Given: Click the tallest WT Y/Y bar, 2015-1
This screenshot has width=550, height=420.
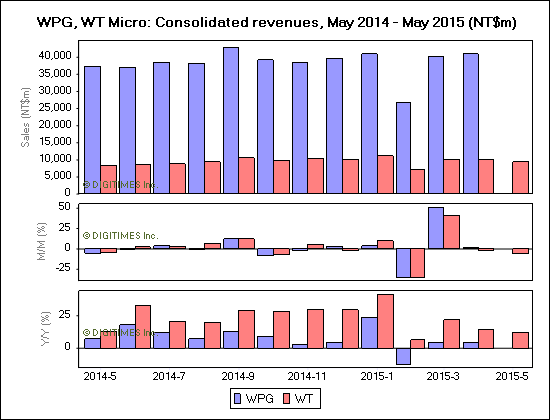Looking at the screenshot, I should tap(385, 321).
